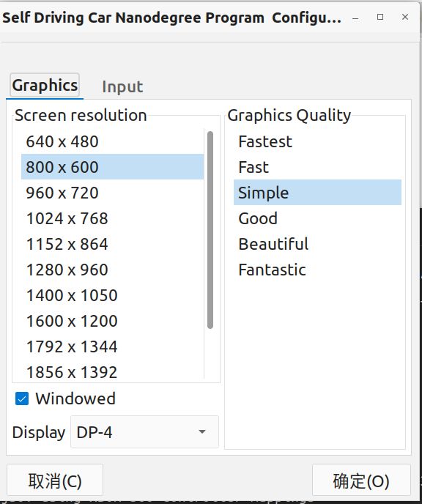This screenshot has width=422, height=504.
Task: Click the 确定(O) OK button
Action: (x=361, y=481)
